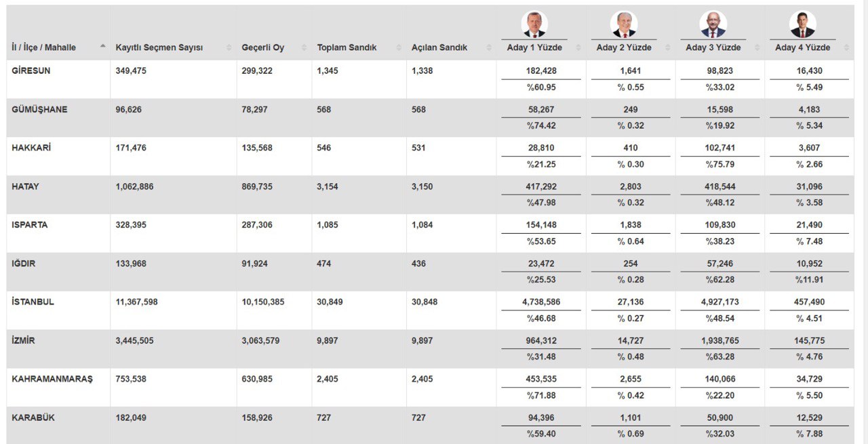Click sort arrows next to Aday 2 Yüzde
Image resolution: width=868 pixels, height=444 pixels.
pyautogui.click(x=668, y=47)
